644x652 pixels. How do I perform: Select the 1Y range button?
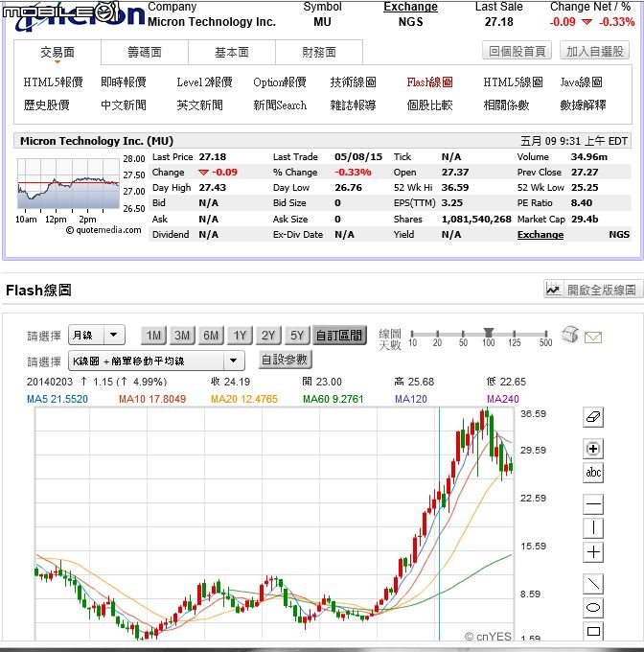click(x=240, y=336)
